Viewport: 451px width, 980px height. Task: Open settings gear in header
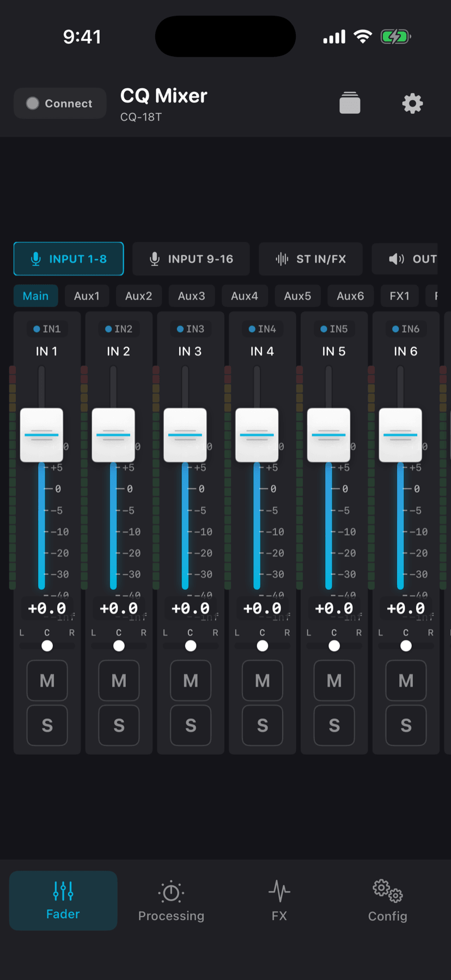pyautogui.click(x=412, y=103)
